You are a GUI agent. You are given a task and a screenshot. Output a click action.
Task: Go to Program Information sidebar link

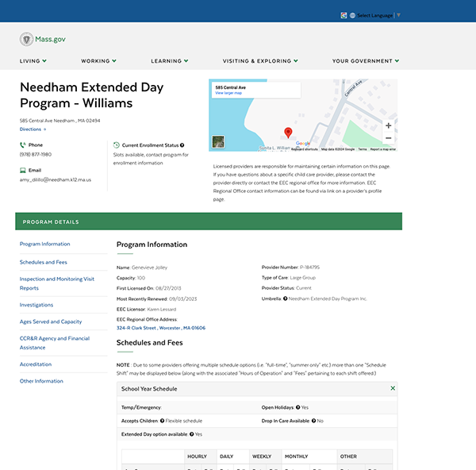pyautogui.click(x=45, y=244)
